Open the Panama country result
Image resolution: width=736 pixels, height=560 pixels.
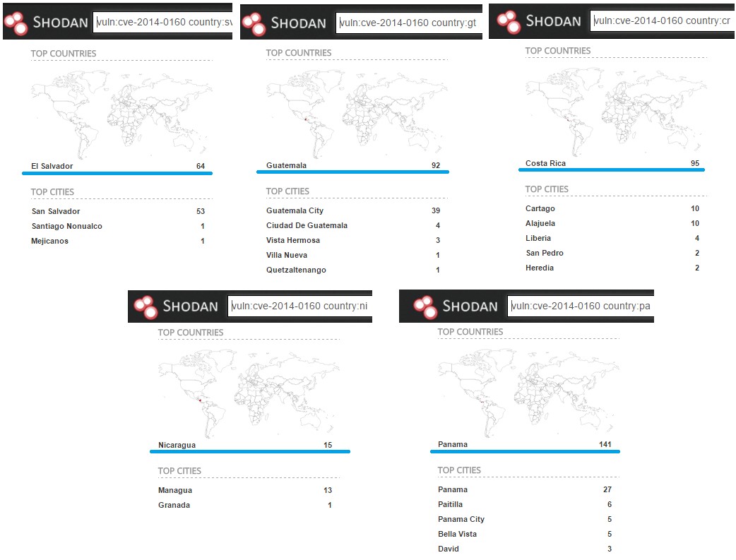[453, 444]
